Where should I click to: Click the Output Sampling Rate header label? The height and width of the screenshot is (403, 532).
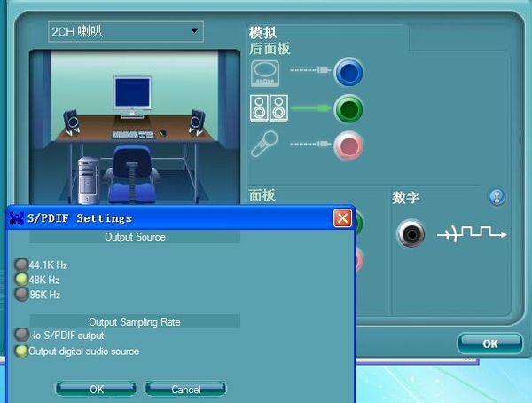coord(135,322)
